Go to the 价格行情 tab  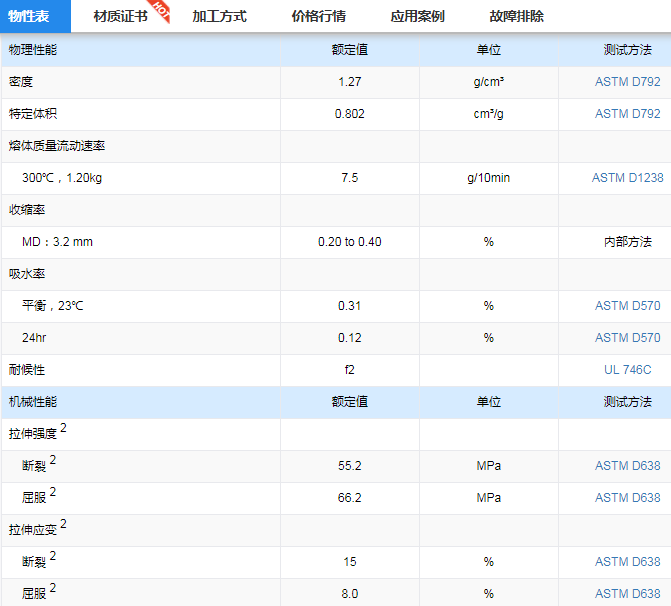coord(318,16)
